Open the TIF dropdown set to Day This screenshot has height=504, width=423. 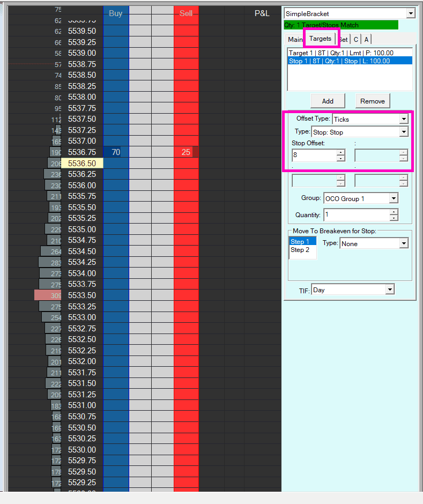pyautogui.click(x=390, y=290)
